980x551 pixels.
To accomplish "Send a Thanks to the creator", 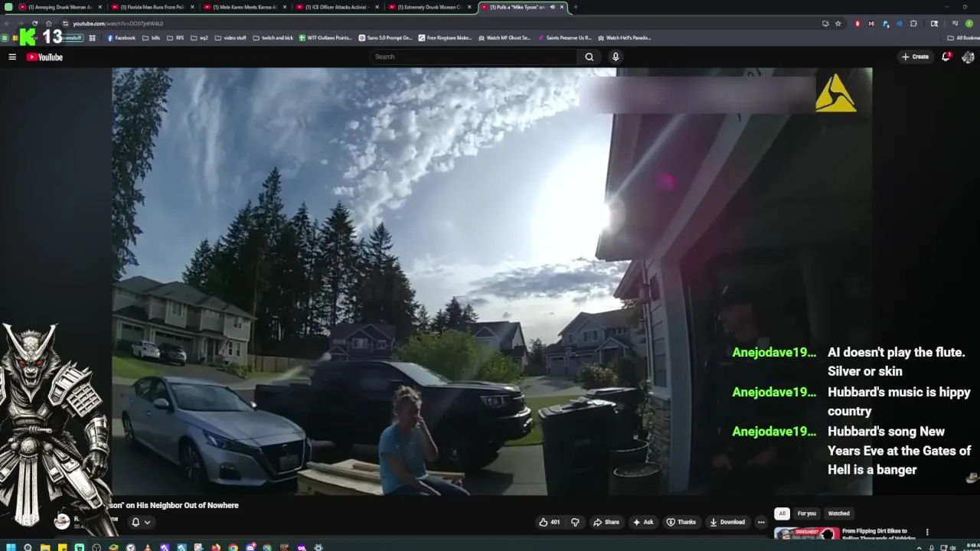I will 681,522.
